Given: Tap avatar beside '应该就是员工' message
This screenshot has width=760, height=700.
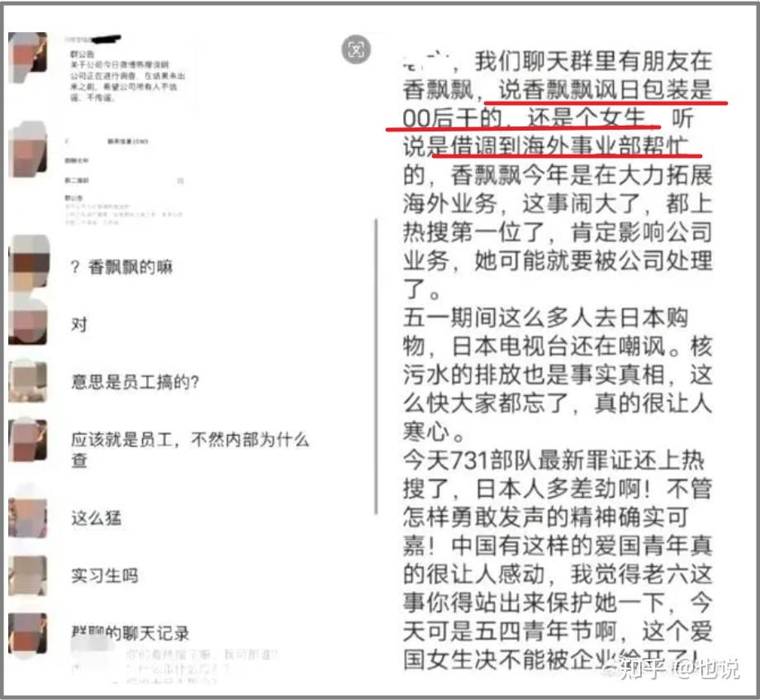Looking at the screenshot, I should [27, 440].
